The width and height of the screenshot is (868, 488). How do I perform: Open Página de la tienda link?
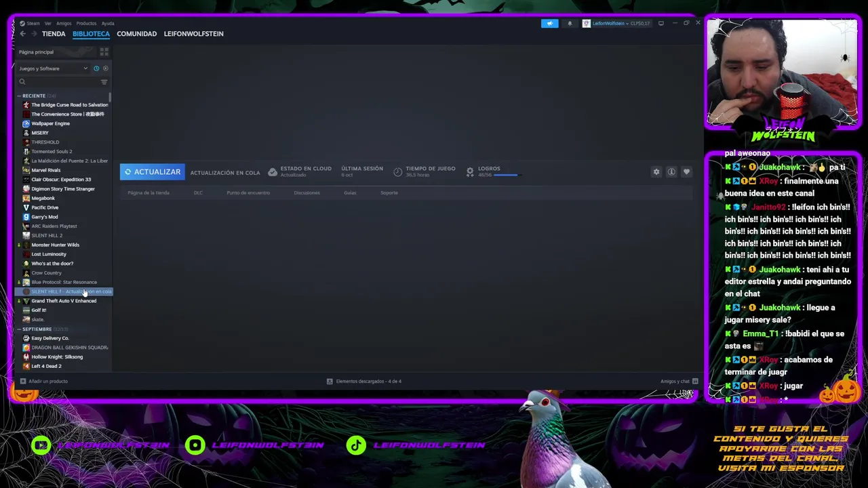149,192
